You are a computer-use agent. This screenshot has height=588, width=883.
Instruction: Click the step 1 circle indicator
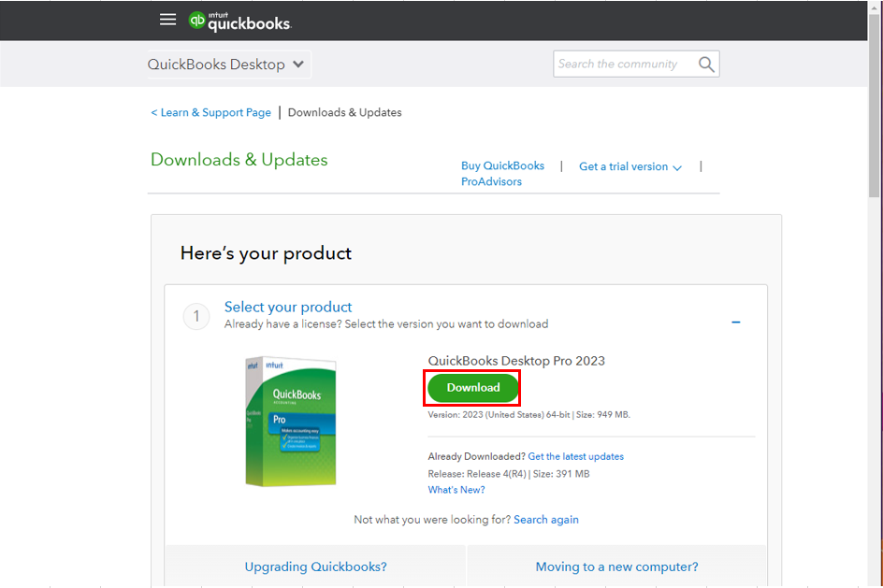(x=195, y=317)
